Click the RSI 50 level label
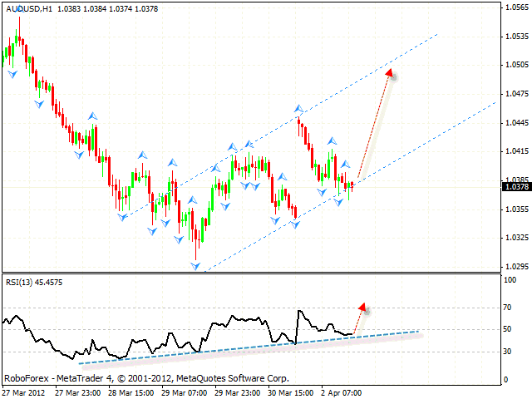 507,329
